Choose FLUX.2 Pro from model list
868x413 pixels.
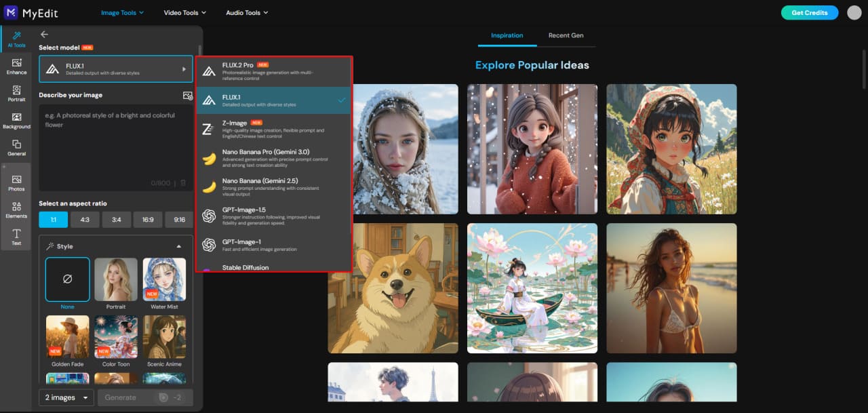[x=273, y=71]
